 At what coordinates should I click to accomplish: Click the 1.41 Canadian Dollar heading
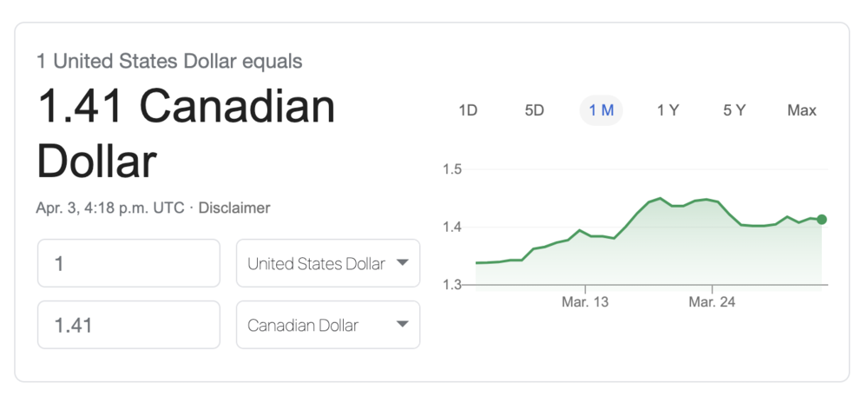coord(186,135)
